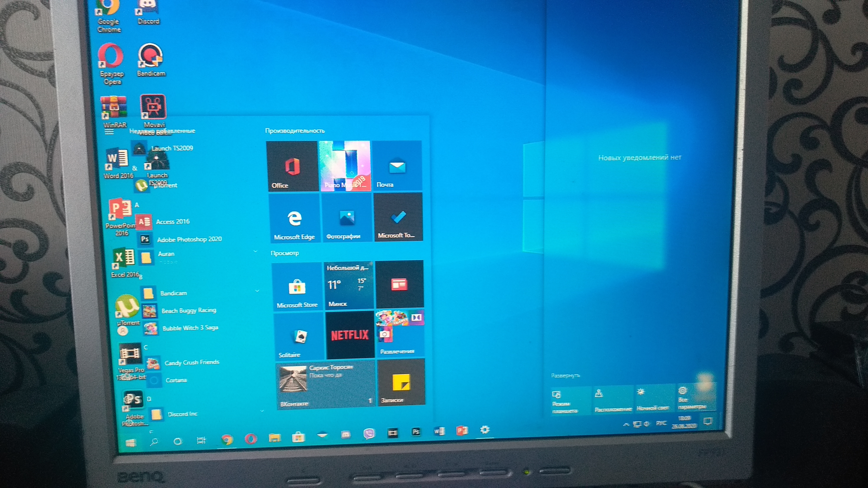Open the Развлечения folder tile
Image resolution: width=868 pixels, height=488 pixels.
click(400, 333)
